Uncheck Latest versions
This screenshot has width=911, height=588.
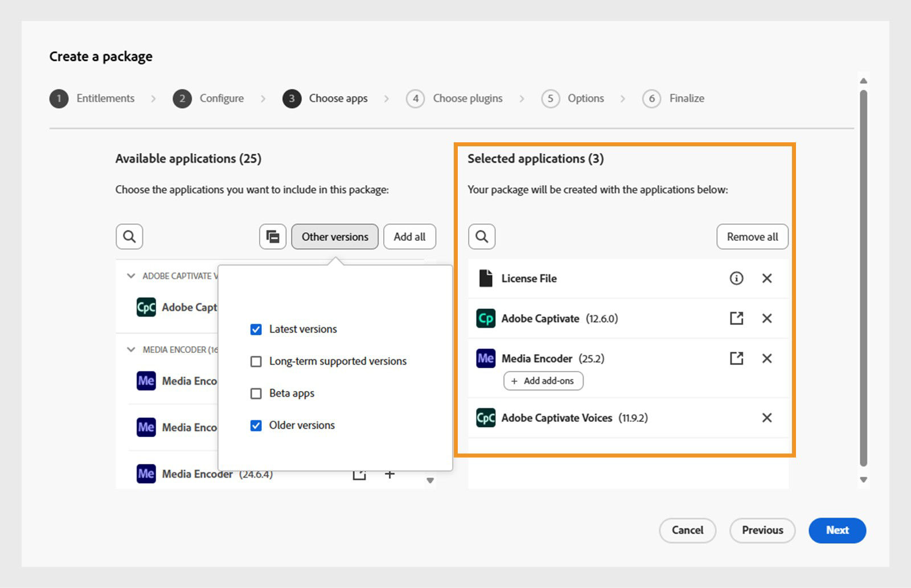256,328
